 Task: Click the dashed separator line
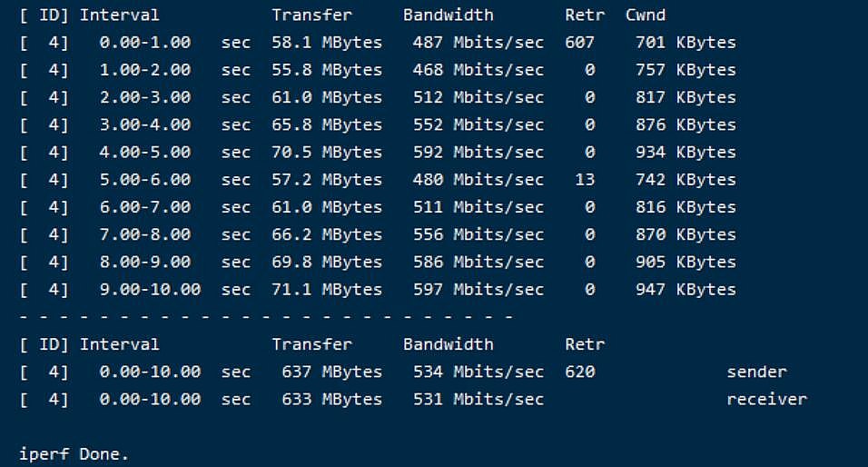[x=266, y=317]
